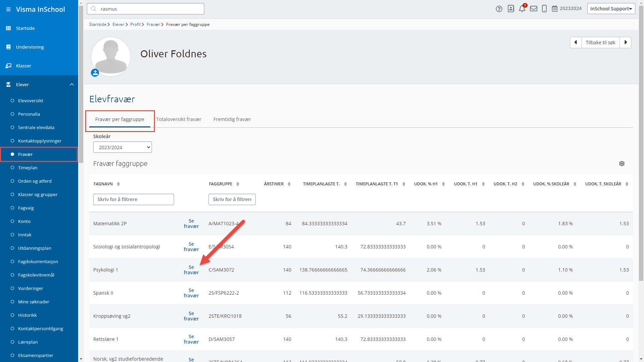Screen dimensions: 644x362
Task: Click Startside breadcrumb link
Action: click(x=98, y=24)
